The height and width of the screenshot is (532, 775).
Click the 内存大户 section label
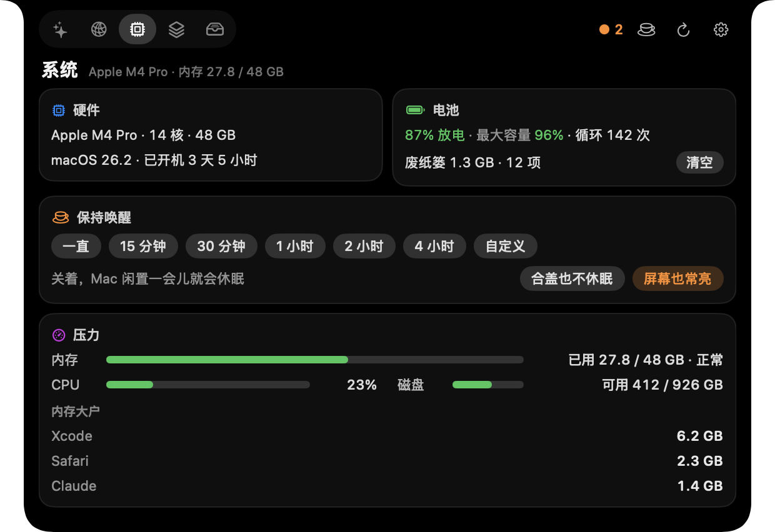76,411
